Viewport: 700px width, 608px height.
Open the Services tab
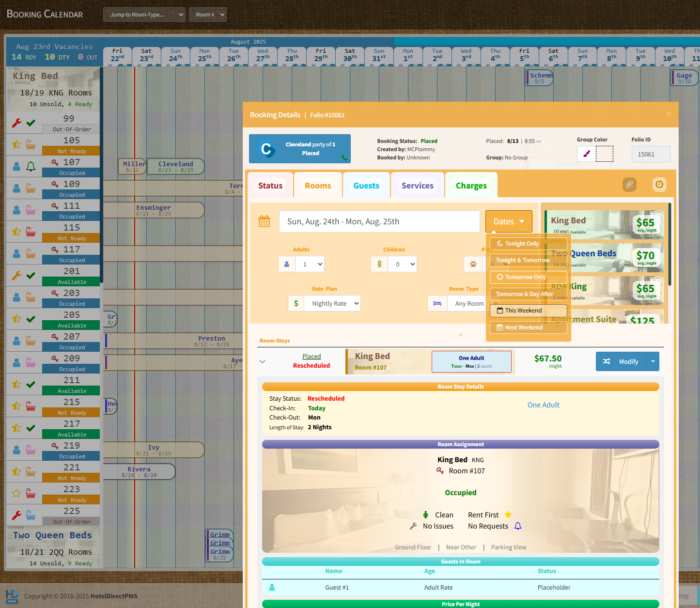(x=417, y=185)
